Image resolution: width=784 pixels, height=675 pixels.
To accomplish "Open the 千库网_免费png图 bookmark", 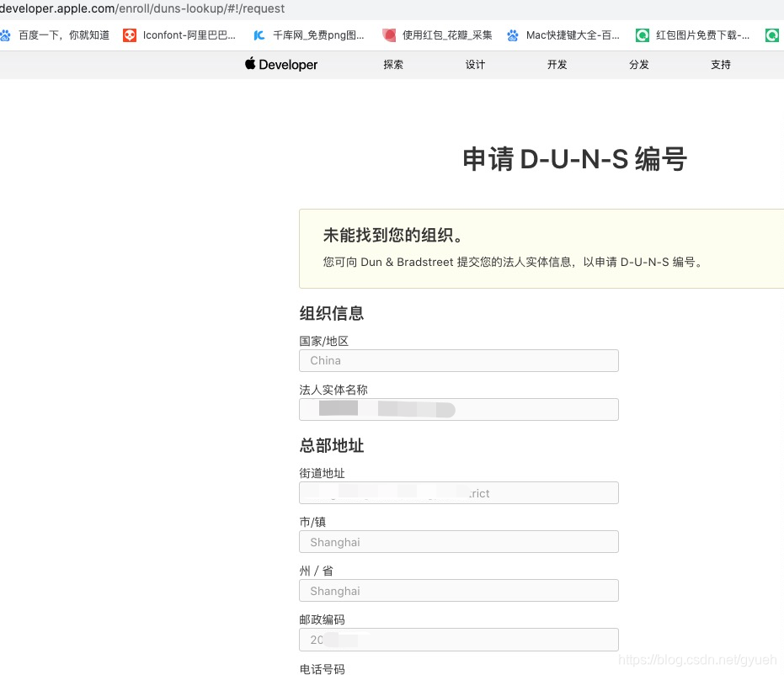I will click(318, 35).
